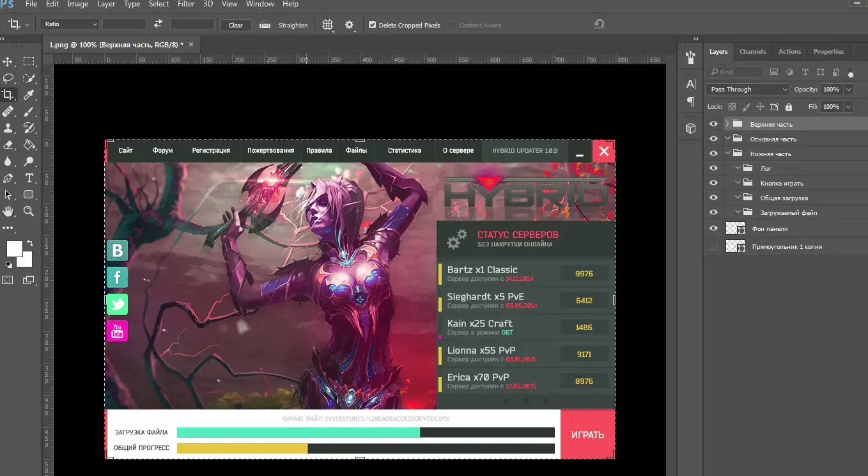
Task: Select the Crop tool in the toolbox
Action: (x=8, y=95)
